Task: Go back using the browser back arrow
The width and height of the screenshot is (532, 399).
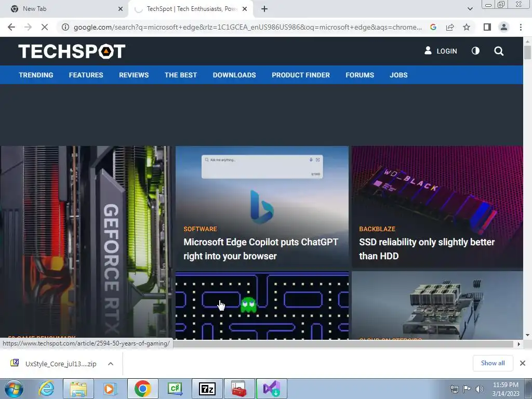Action: pyautogui.click(x=11, y=27)
